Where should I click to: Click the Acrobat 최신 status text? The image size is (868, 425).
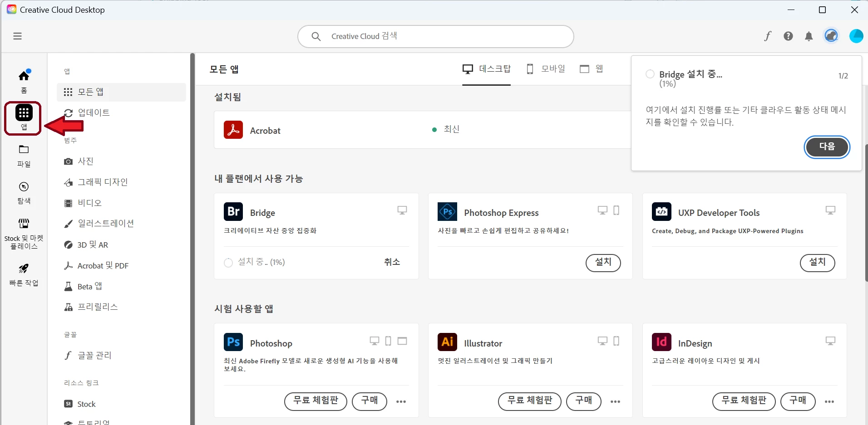pos(451,129)
